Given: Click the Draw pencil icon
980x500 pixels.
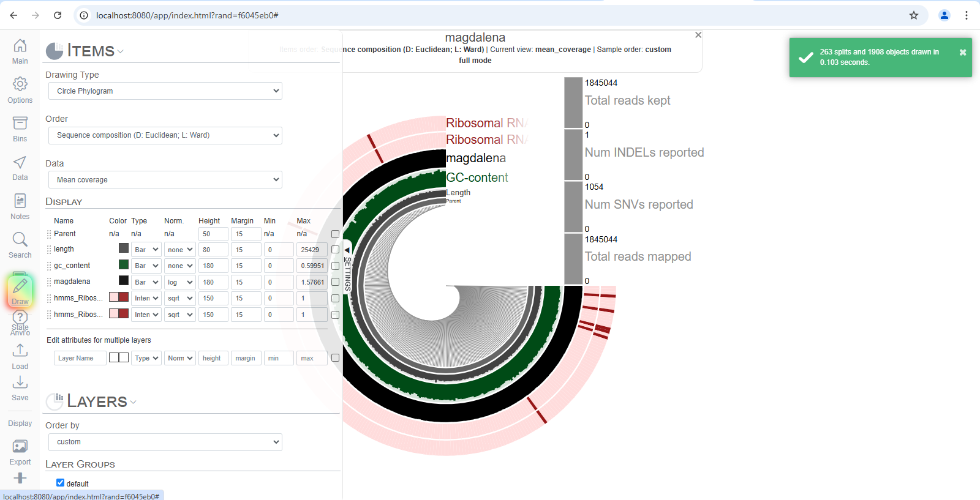Looking at the screenshot, I should pyautogui.click(x=20, y=286).
